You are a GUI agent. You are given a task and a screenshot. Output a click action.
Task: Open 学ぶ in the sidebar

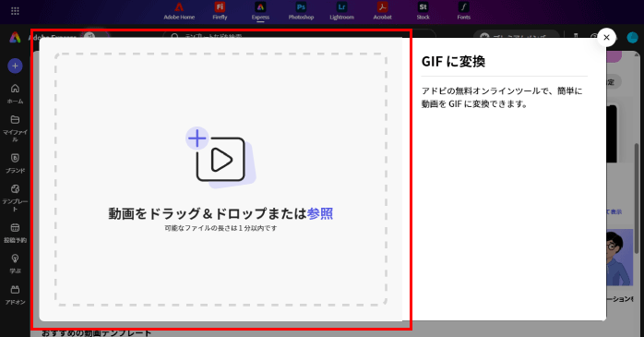[15, 264]
